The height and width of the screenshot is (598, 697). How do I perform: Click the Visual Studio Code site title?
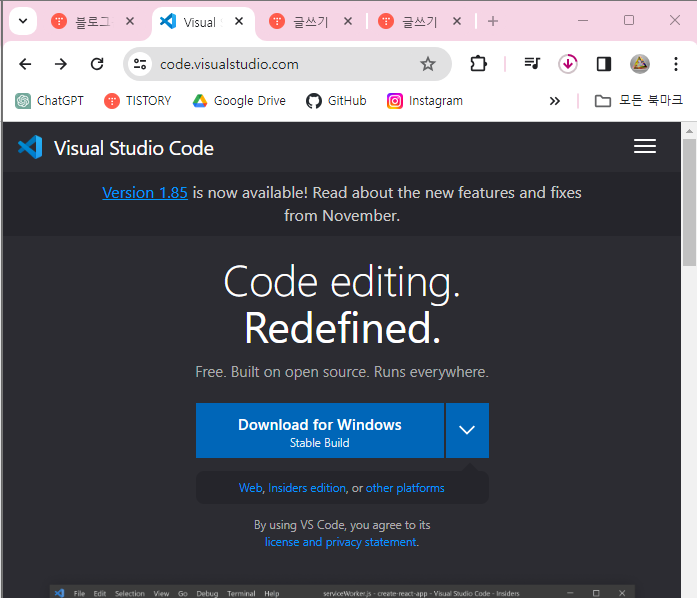tap(133, 148)
